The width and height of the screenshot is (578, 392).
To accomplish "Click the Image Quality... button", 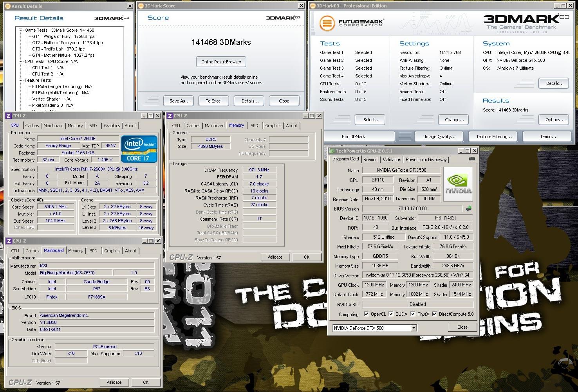I will click(440, 137).
